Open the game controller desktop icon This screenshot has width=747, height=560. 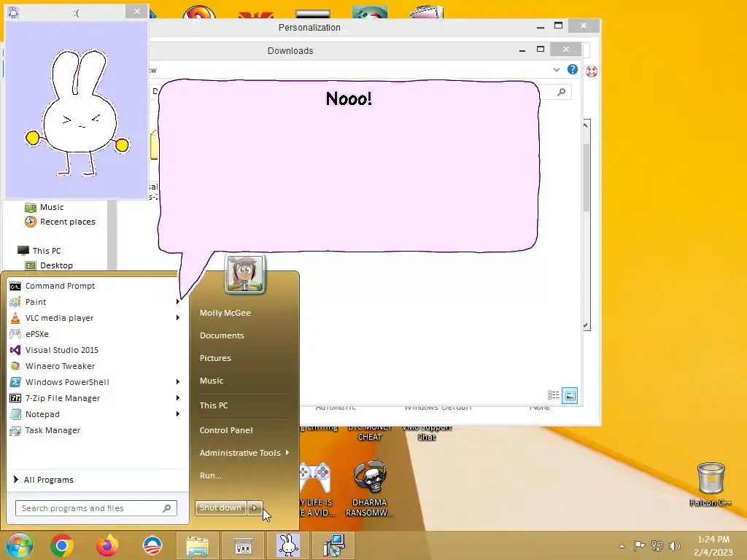coord(316,478)
